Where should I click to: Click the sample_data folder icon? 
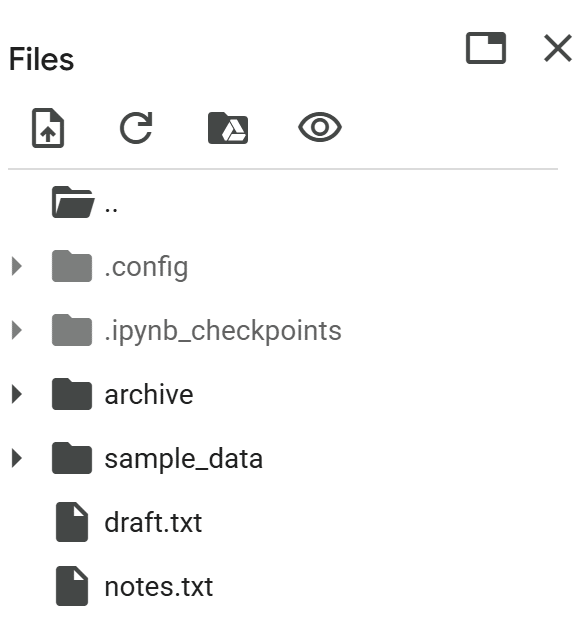(x=72, y=458)
